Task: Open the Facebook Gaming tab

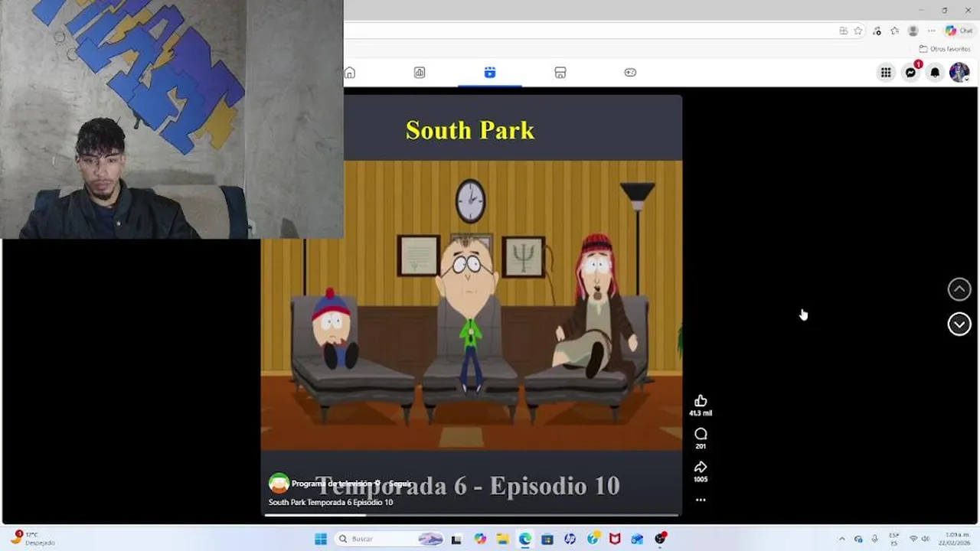Action: point(630,73)
